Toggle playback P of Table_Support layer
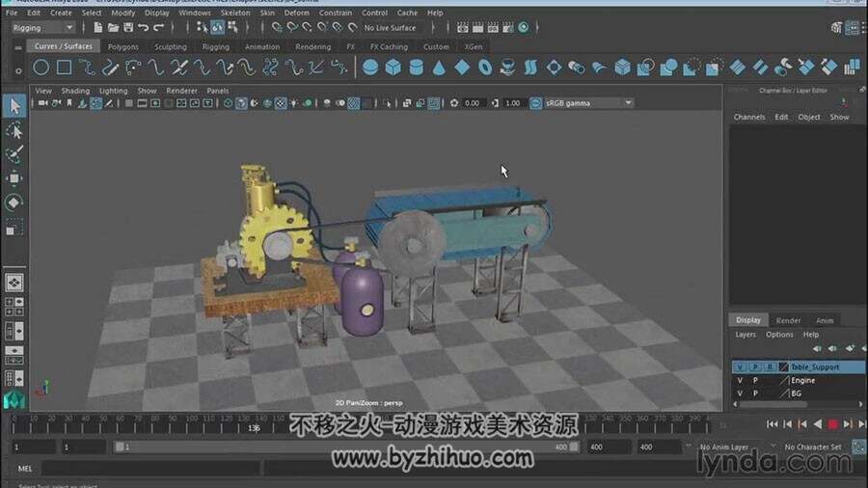The height and width of the screenshot is (488, 868). [755, 366]
